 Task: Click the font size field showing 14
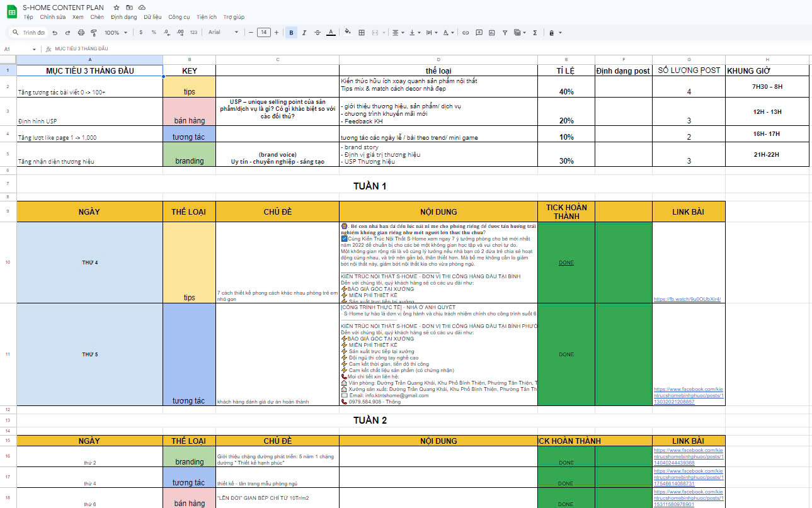click(263, 32)
